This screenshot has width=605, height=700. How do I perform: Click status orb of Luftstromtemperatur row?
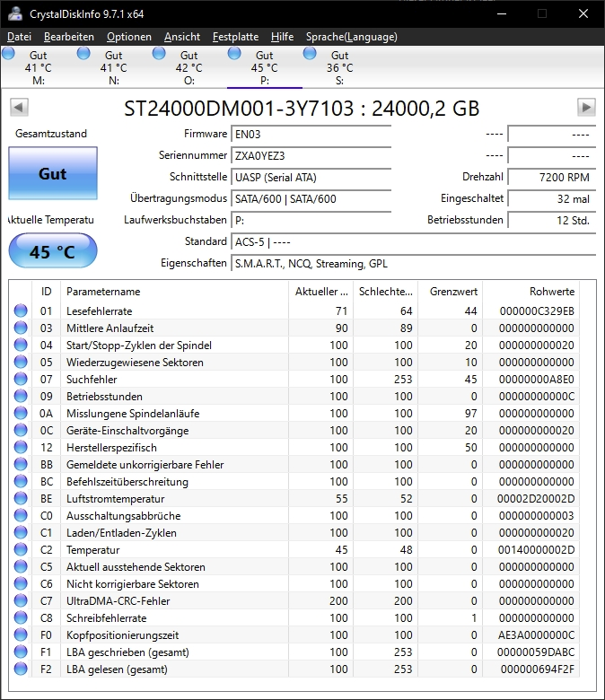[21, 498]
